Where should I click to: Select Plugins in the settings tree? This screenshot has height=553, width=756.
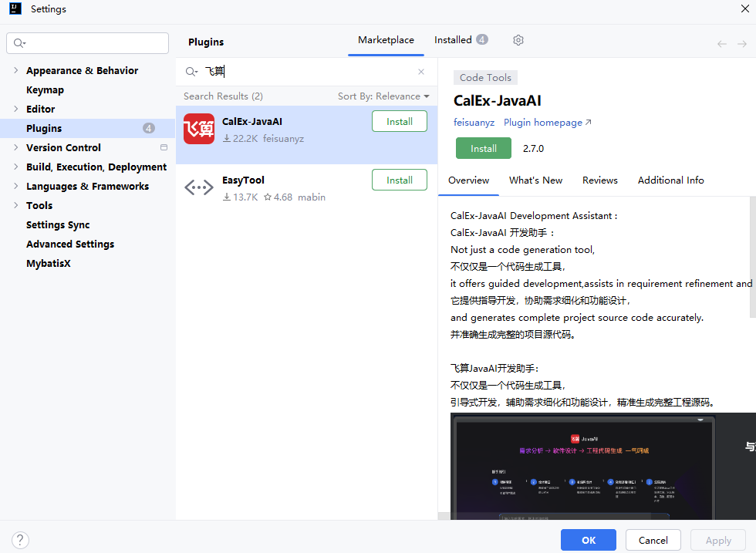[88, 128]
